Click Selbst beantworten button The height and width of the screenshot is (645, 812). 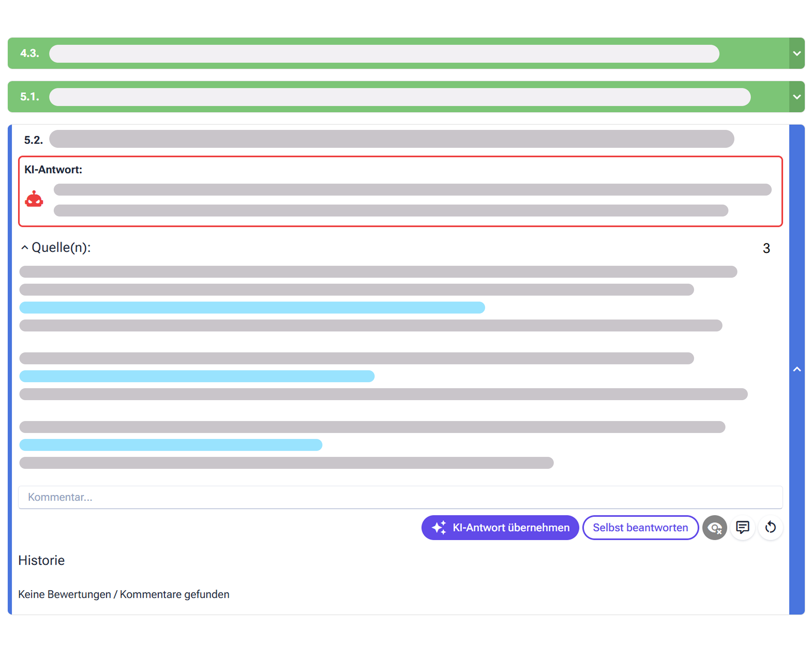coord(640,527)
